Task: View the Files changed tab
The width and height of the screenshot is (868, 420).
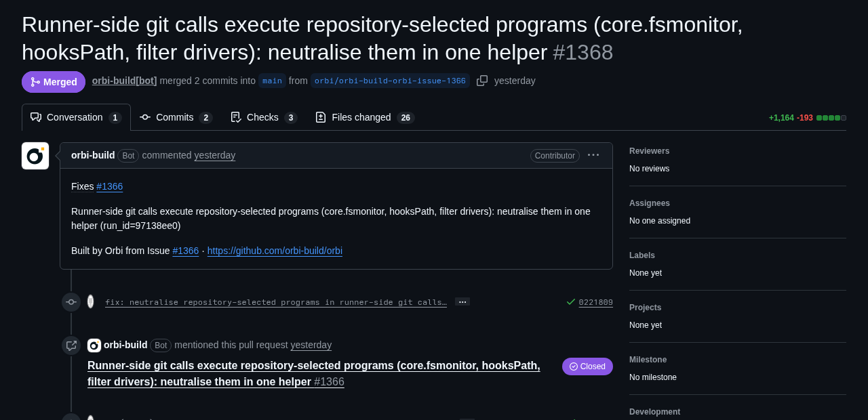Action: [365, 117]
